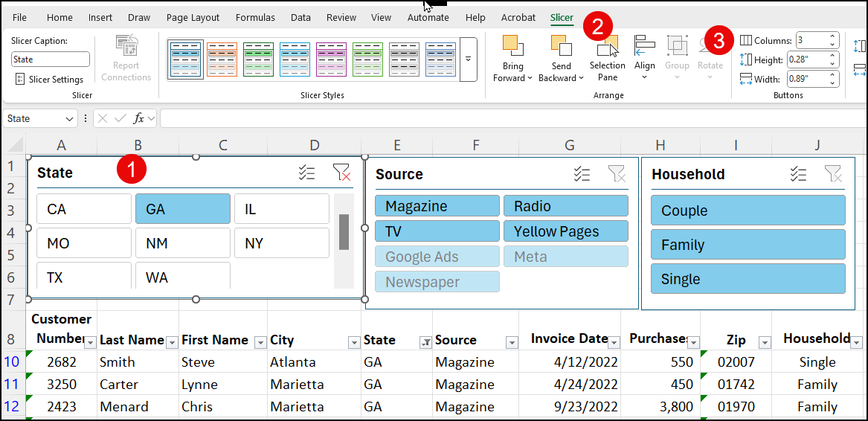The width and height of the screenshot is (868, 421).
Task: Click the Slicer Caption input field
Action: point(51,60)
